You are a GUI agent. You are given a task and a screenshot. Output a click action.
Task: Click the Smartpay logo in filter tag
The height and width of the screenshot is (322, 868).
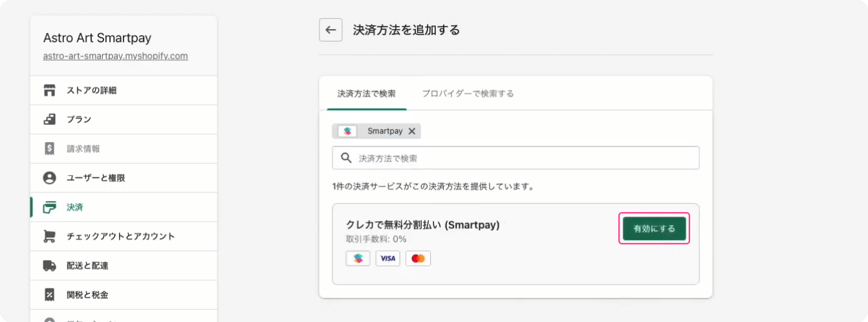(x=347, y=131)
